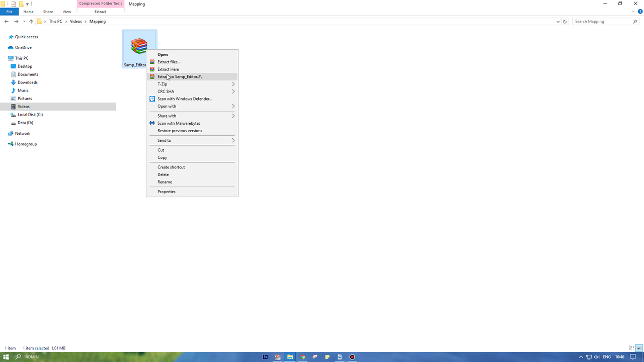Open Local Disk (C:) in sidebar
Viewport: 644px width, 362px height.
pyautogui.click(x=30, y=115)
